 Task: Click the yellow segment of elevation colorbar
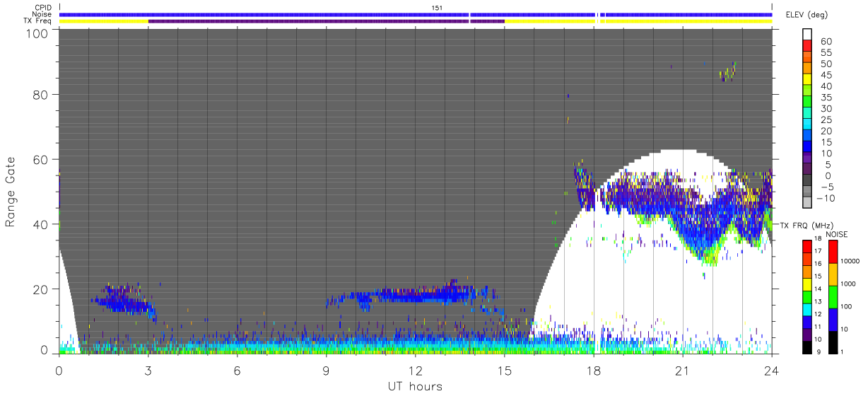pyautogui.click(x=807, y=80)
